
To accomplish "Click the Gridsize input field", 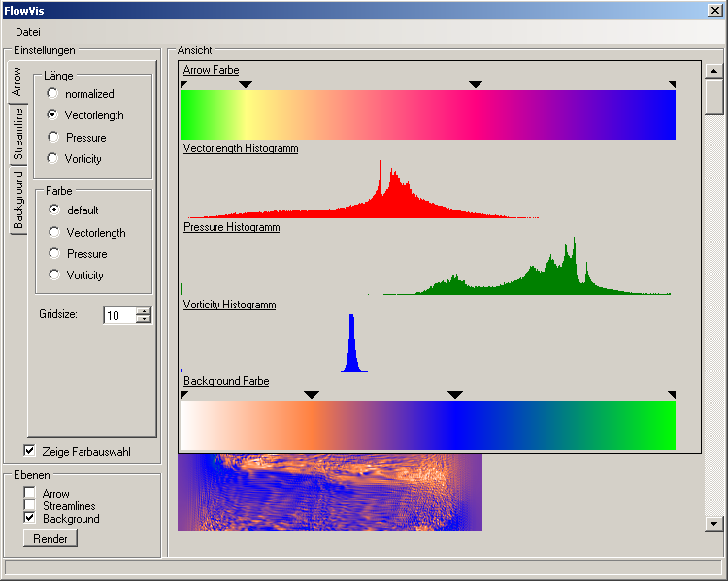I will click(119, 315).
